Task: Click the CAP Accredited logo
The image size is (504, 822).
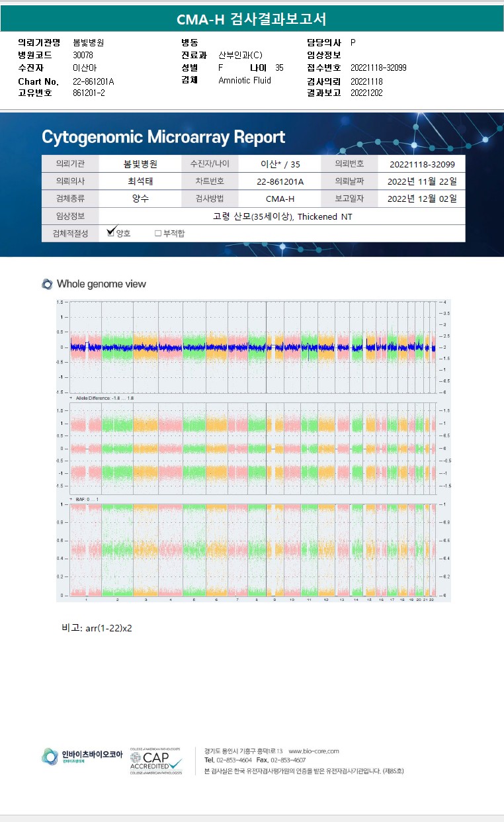Action: coord(157,760)
